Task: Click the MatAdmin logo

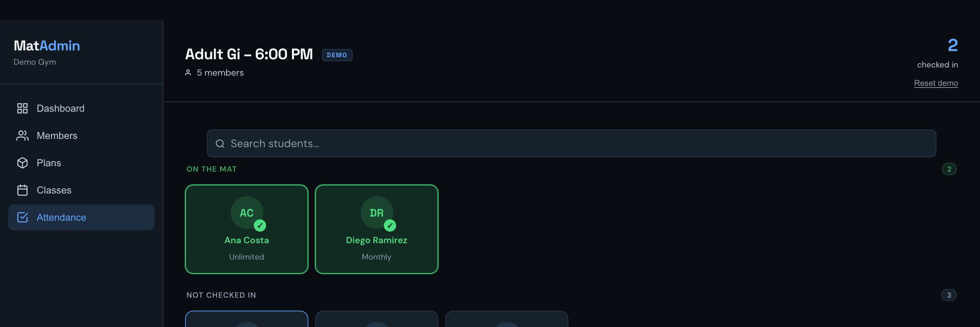Action: coord(47,46)
